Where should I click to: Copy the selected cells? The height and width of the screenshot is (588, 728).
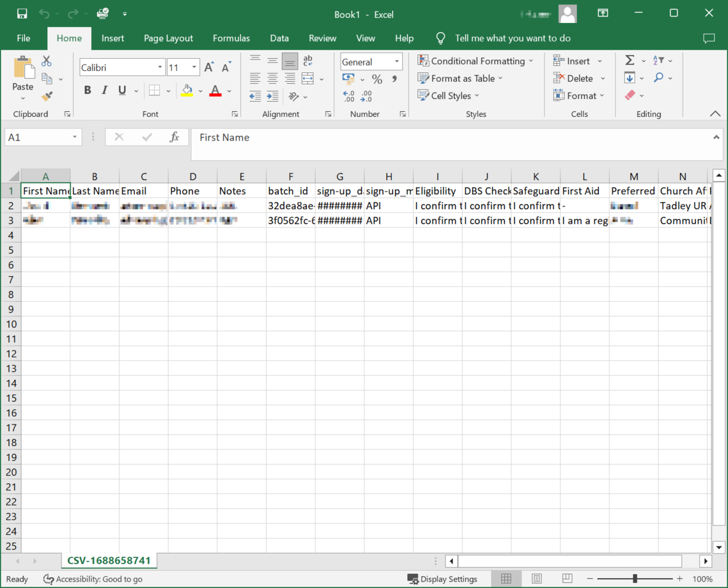tap(47, 79)
